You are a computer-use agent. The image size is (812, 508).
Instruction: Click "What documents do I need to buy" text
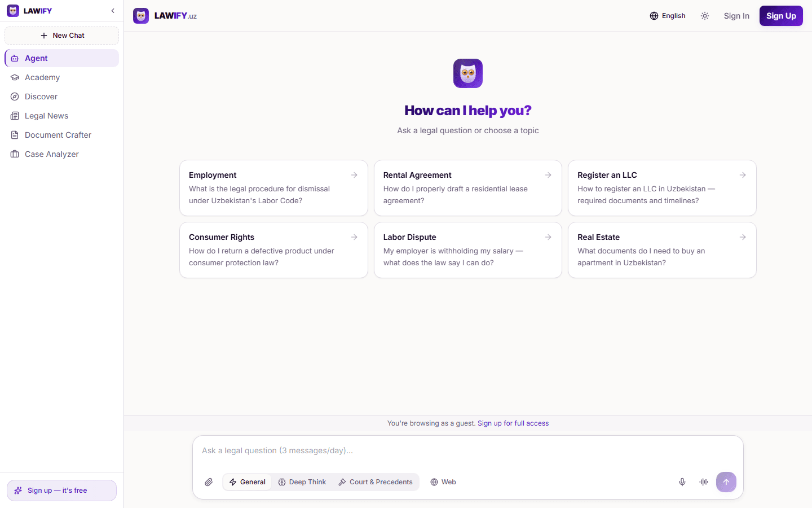click(636, 251)
